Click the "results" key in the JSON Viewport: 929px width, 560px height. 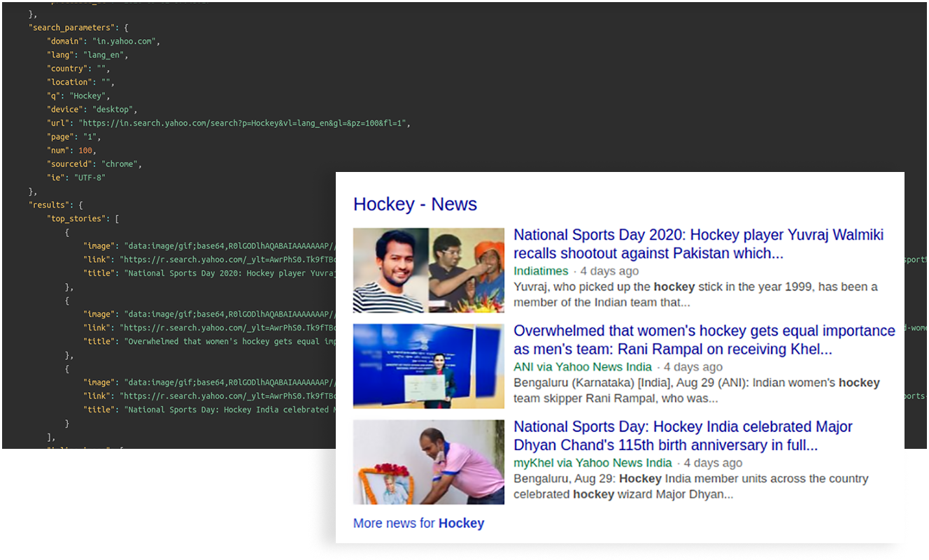49,205
